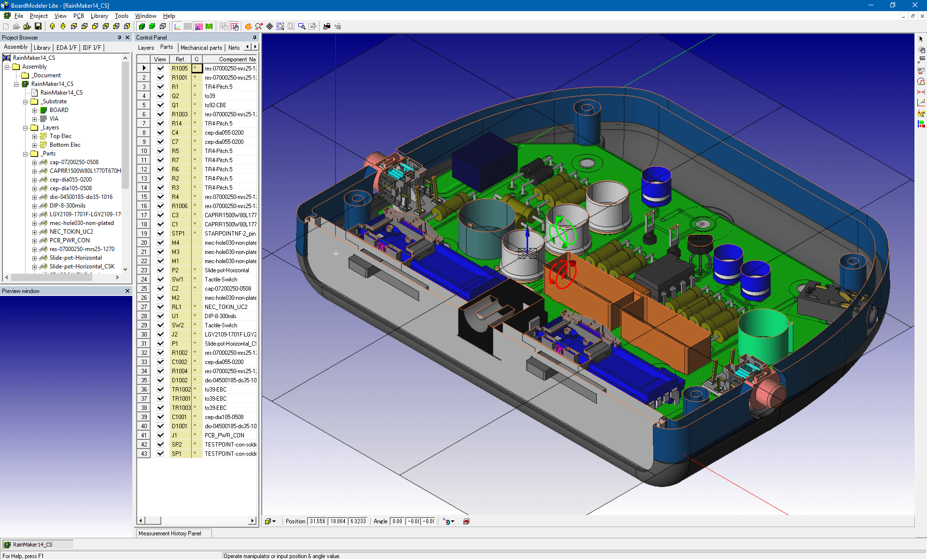Click the Component Name column header

point(230,59)
